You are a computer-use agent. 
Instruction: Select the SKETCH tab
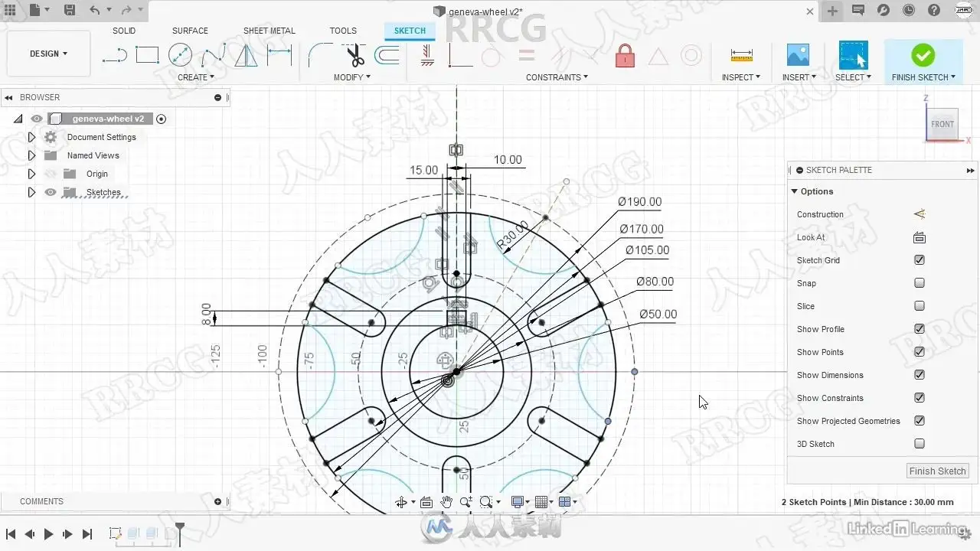[410, 31]
